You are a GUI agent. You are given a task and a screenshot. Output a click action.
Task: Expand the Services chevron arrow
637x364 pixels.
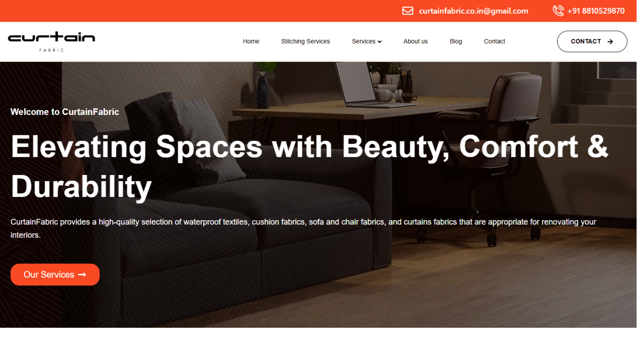tap(380, 42)
